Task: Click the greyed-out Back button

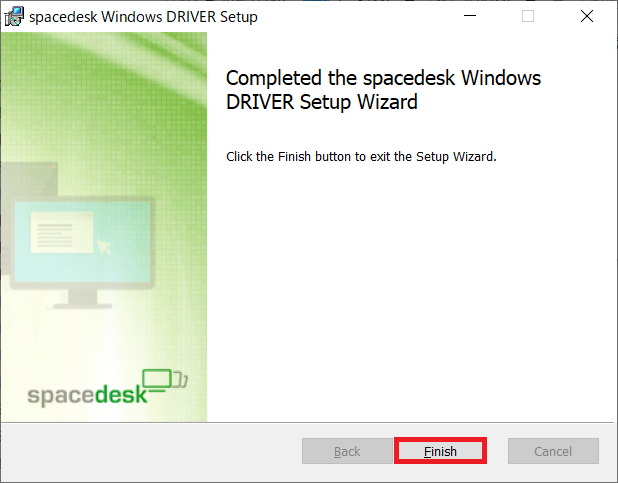Action: (x=347, y=451)
